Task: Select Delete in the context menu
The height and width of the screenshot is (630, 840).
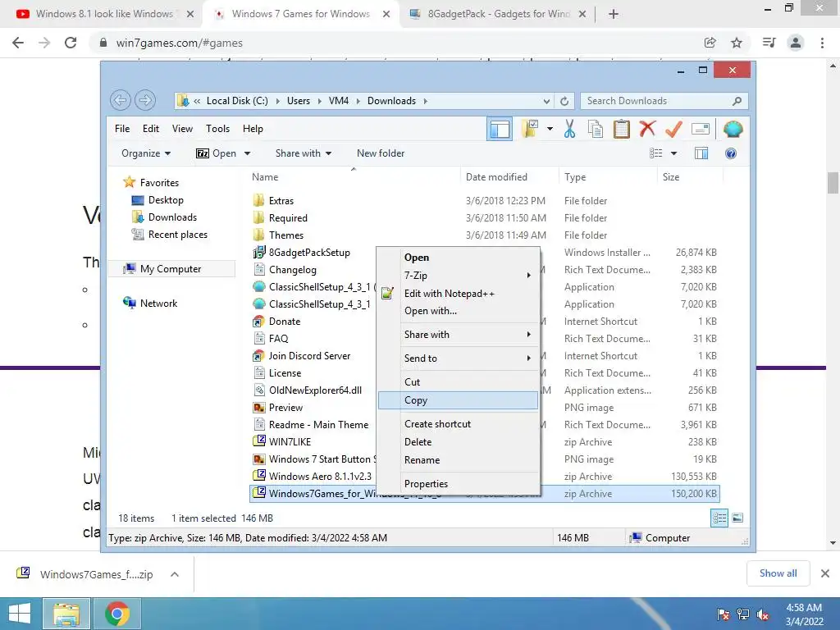Action: pyautogui.click(x=459, y=442)
